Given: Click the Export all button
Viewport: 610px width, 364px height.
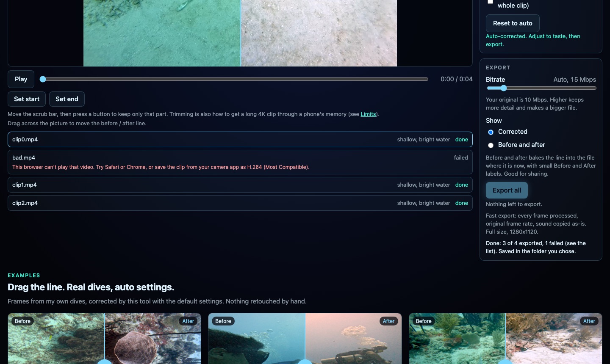Looking at the screenshot, I should point(507,190).
